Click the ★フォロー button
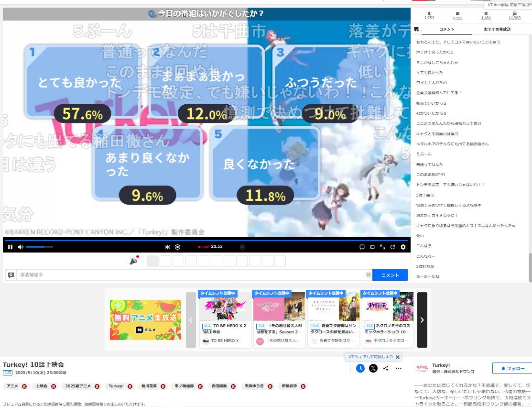The image size is (532, 407). (x=512, y=368)
